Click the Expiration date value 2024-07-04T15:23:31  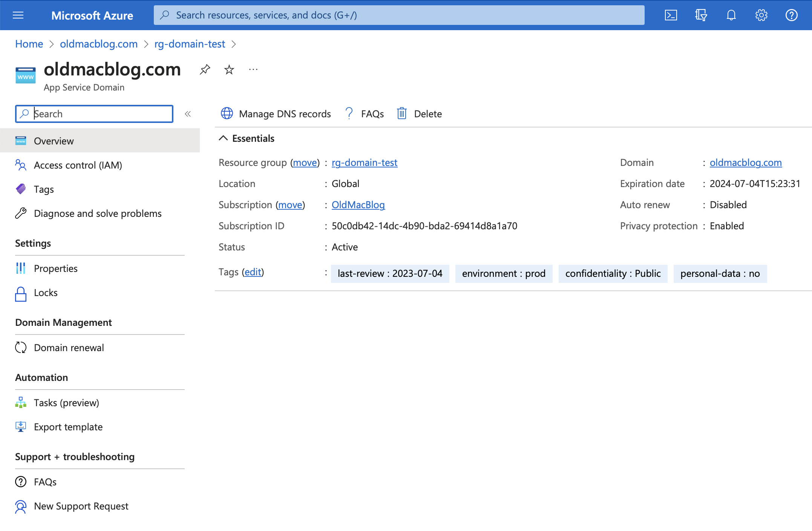[x=755, y=184]
